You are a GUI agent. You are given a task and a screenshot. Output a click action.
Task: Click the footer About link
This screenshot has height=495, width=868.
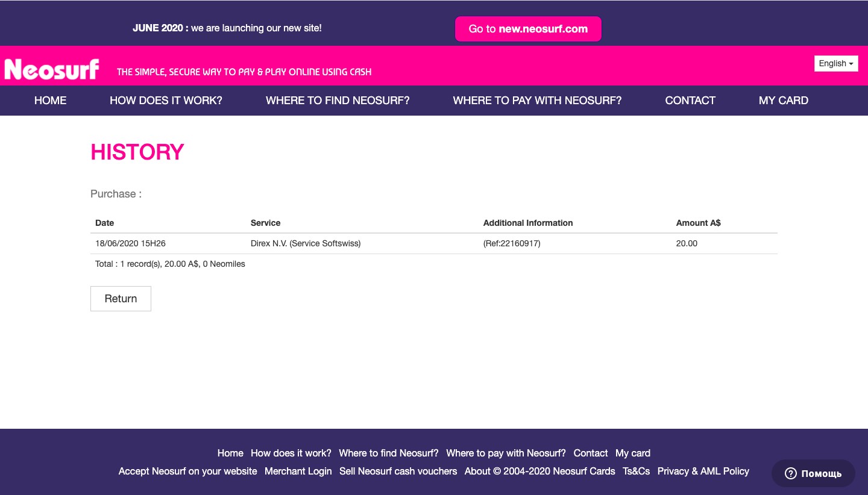coord(477,471)
